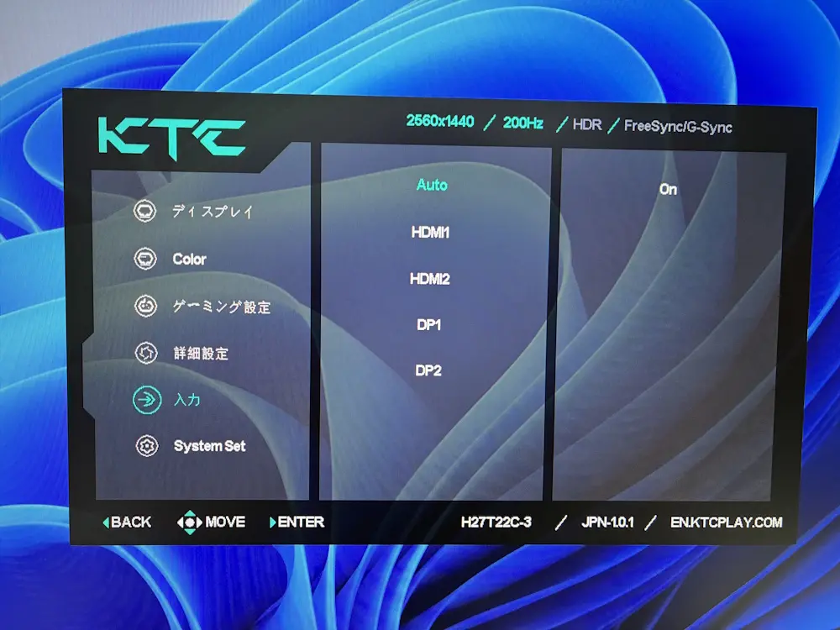
Task: Choose the DP1 input source
Action: point(428,324)
